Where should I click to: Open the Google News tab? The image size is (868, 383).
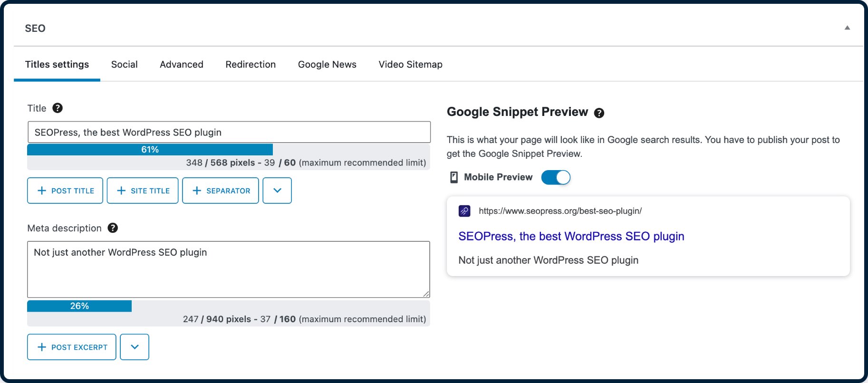(x=327, y=64)
